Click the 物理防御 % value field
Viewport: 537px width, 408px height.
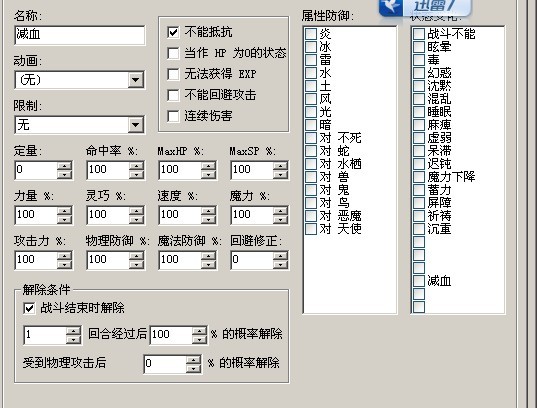click(x=108, y=260)
